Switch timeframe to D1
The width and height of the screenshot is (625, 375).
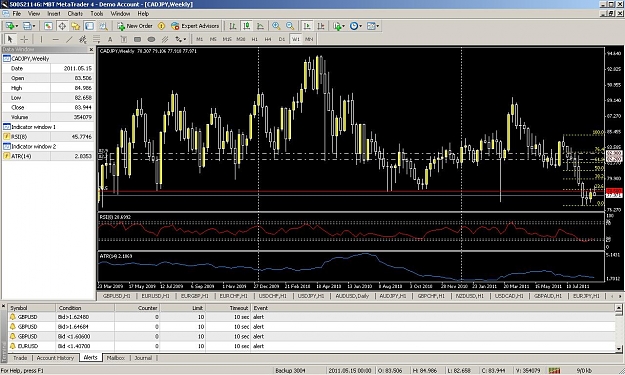[x=282, y=39]
